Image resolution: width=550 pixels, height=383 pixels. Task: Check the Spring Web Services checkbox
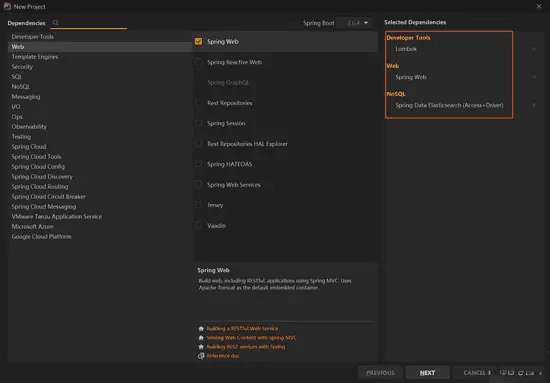[199, 184]
